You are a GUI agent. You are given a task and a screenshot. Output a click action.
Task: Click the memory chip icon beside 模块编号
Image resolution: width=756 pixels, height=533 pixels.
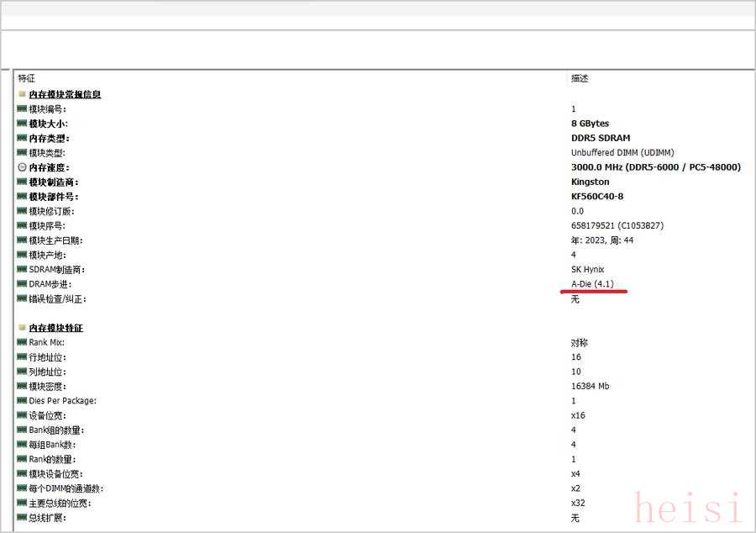click(22, 108)
